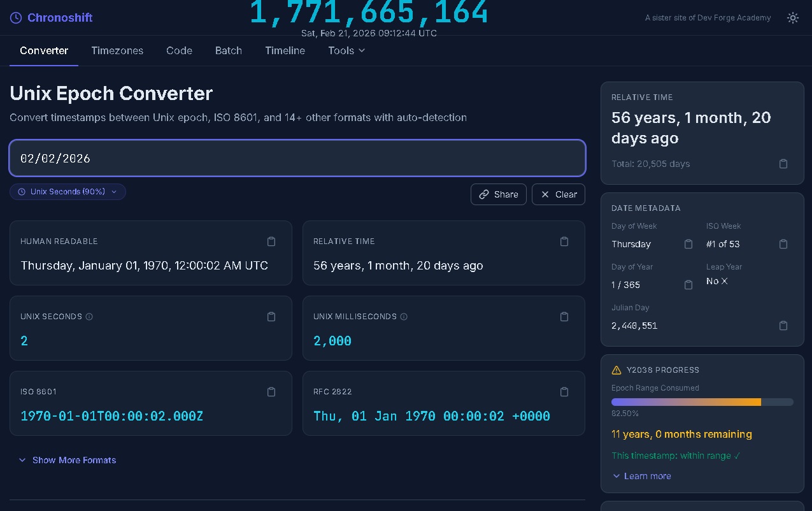This screenshot has height=511, width=812.
Task: Click the Share button
Action: [x=499, y=194]
